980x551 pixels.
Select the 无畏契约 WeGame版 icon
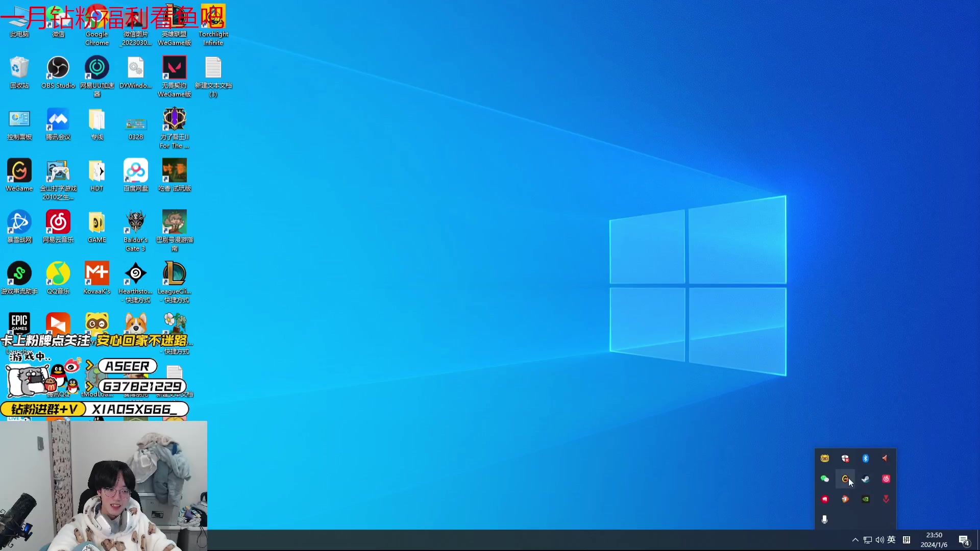coord(175,76)
